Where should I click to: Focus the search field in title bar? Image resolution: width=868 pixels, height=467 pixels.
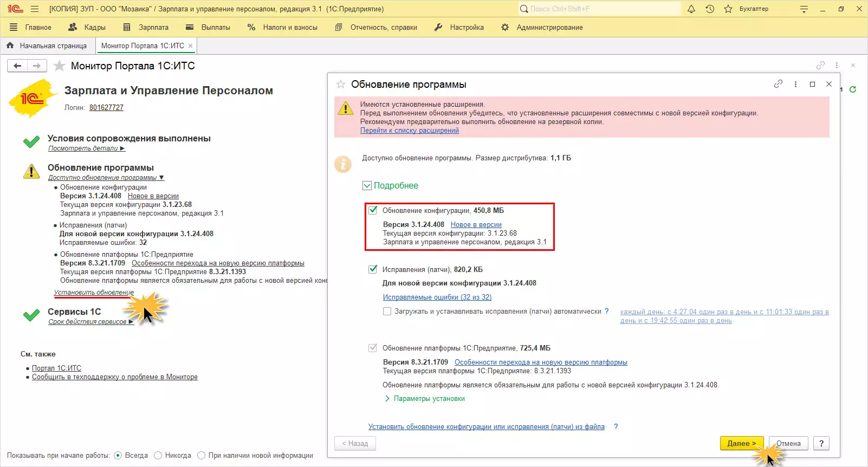599,9
